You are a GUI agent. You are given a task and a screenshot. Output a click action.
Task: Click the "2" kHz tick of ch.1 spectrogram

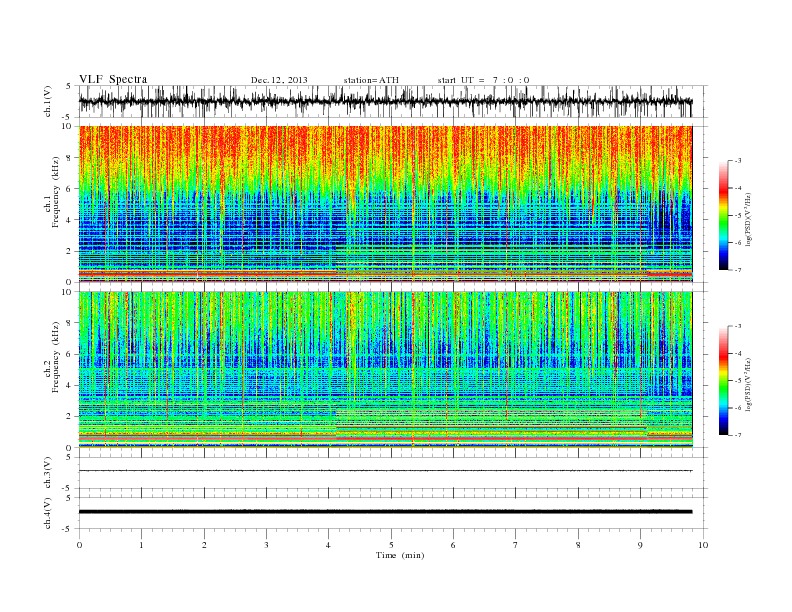pyautogui.click(x=69, y=251)
